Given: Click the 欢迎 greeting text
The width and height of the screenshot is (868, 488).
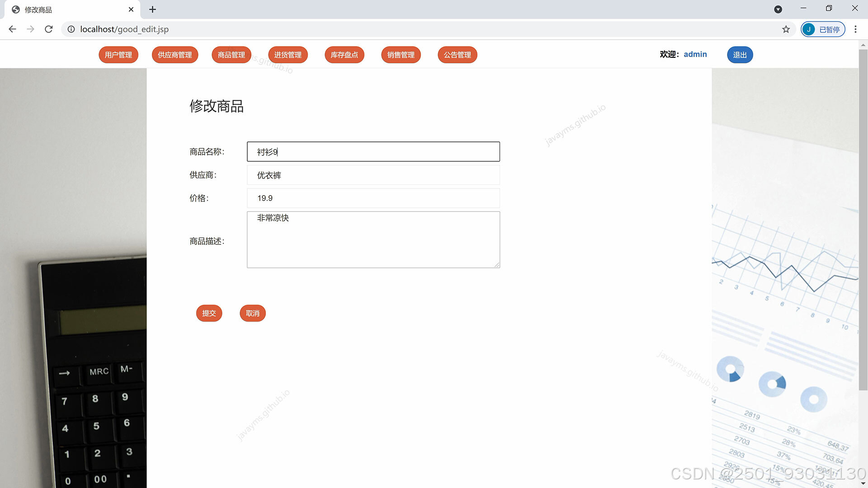Looking at the screenshot, I should coord(669,54).
